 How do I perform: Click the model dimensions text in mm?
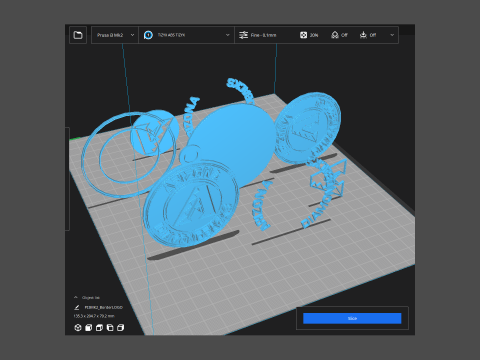[x=94, y=316]
